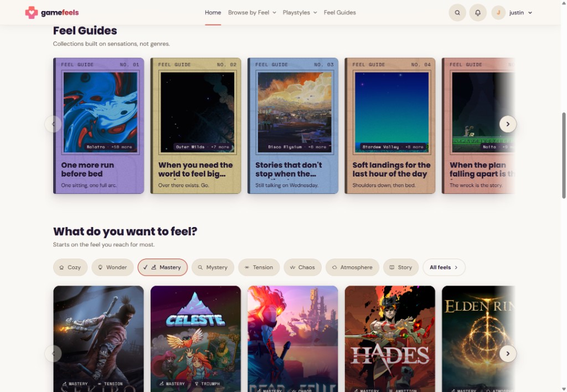
Task: Click the Atmosphere chip cloud icon
Action: 334,267
